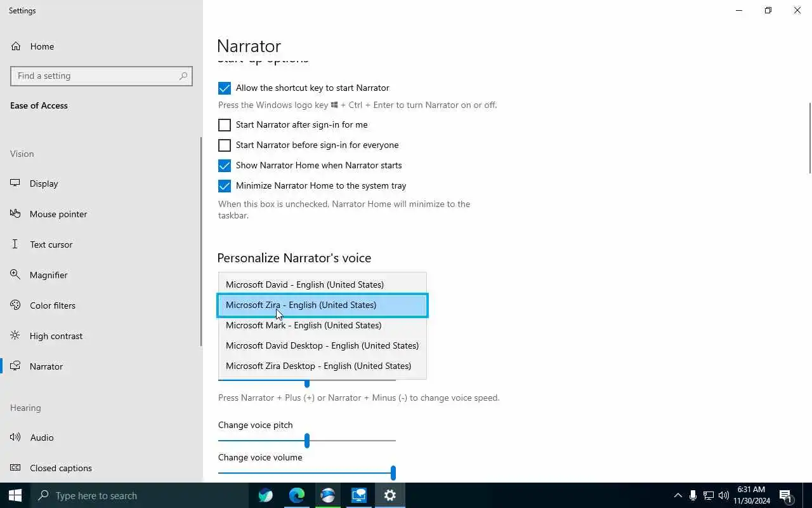The width and height of the screenshot is (812, 508).
Task: Select Microsoft Mark voice option
Action: pos(322,325)
